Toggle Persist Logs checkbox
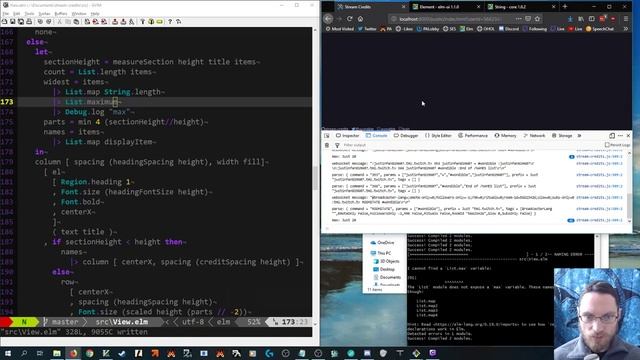The height and width of the screenshot is (360, 640). pyautogui.click(x=607, y=145)
